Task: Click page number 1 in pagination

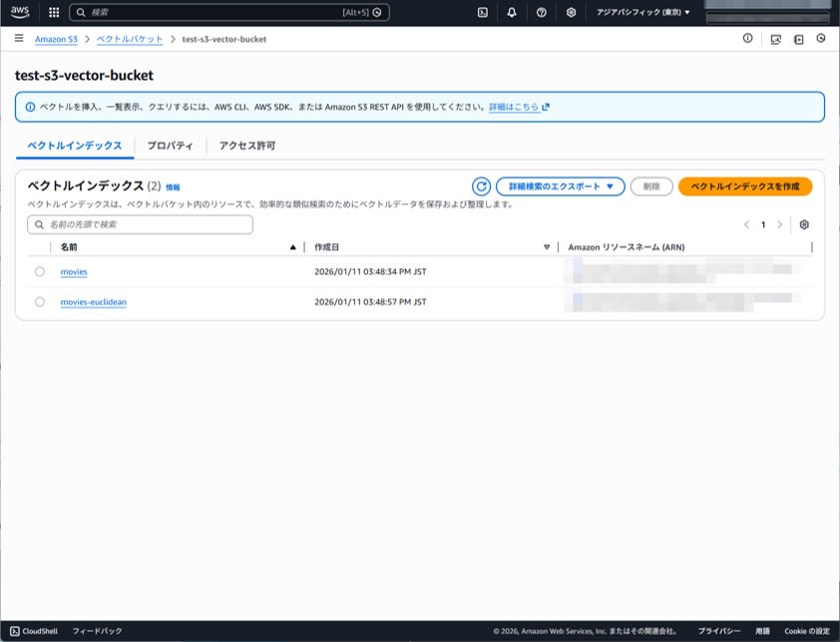Action: [763, 224]
